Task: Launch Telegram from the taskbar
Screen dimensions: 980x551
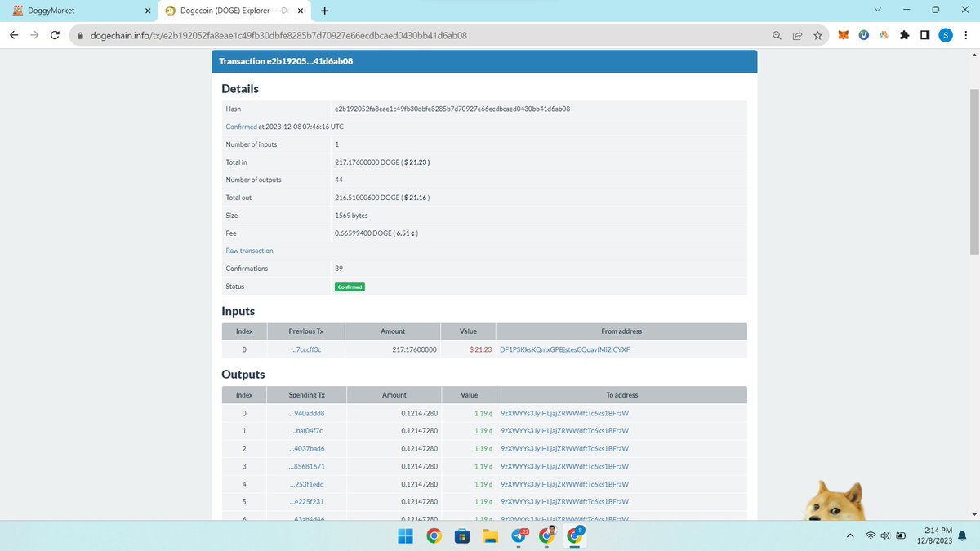Action: pyautogui.click(x=519, y=536)
